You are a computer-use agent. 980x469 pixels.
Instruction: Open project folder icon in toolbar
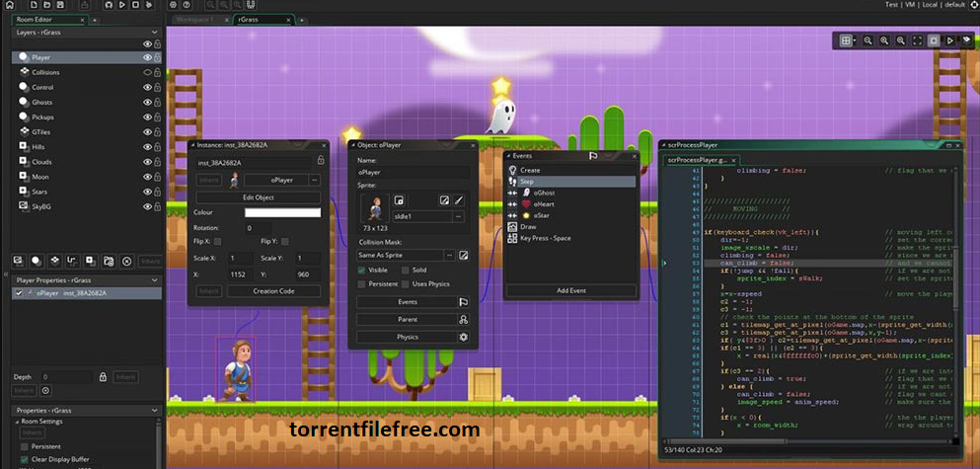[45, 5]
